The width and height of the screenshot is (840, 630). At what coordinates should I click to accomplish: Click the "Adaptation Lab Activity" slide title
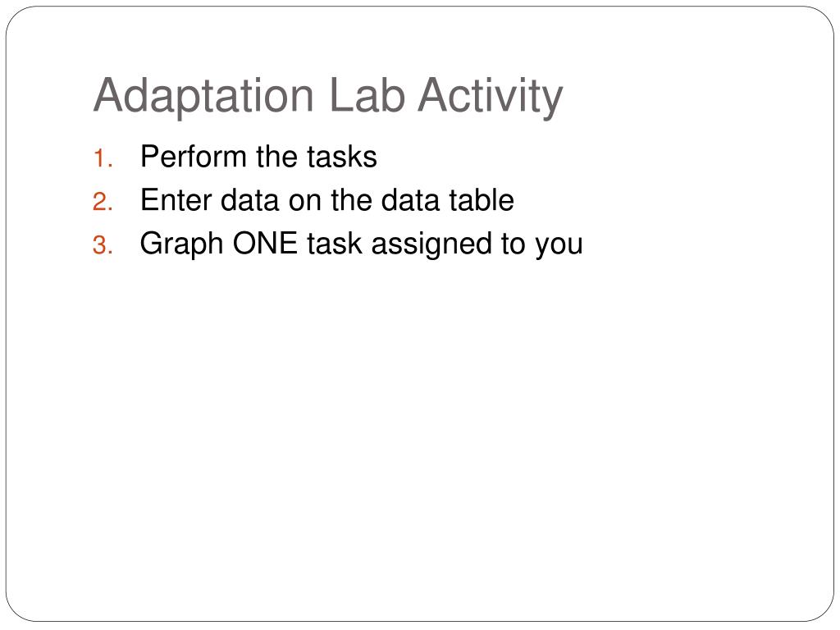[328, 97]
